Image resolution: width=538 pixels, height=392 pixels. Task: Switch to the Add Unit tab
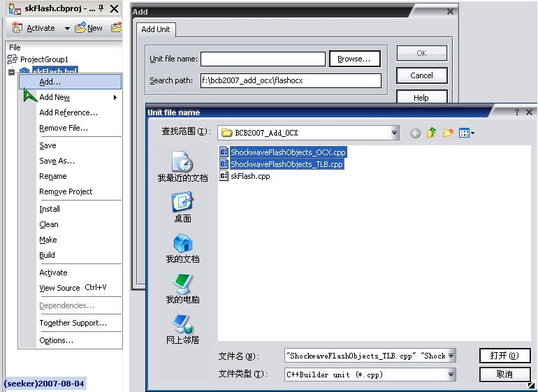155,29
